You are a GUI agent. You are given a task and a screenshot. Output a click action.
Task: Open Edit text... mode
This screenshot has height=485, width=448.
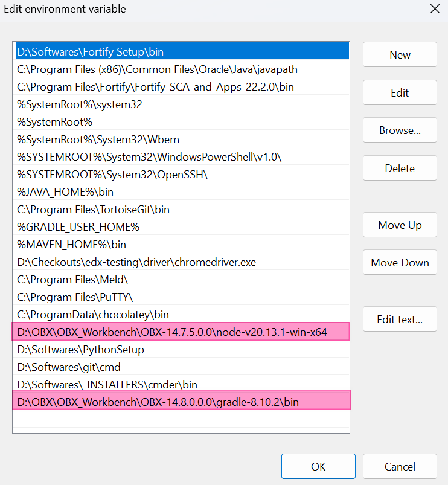click(x=400, y=319)
